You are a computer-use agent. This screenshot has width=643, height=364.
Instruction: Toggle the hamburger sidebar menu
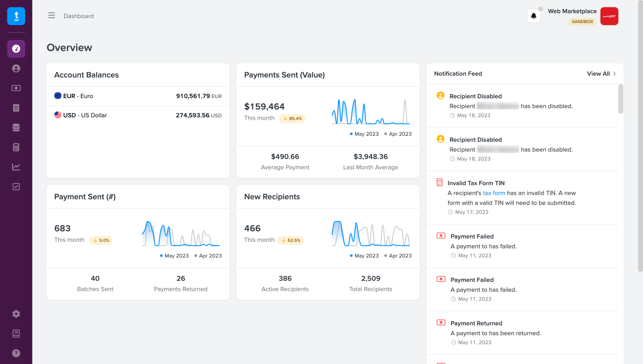[x=51, y=16]
